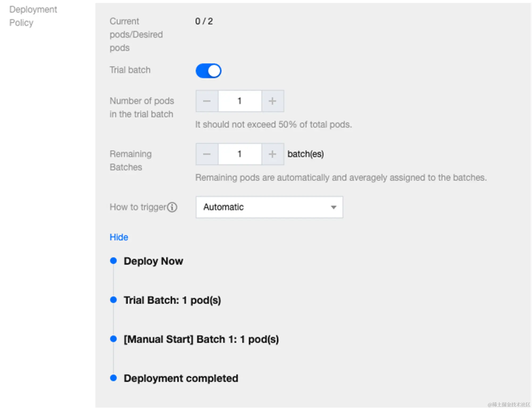Select the Deploy Now step label
Screen dimensions: 532x409
pos(153,261)
